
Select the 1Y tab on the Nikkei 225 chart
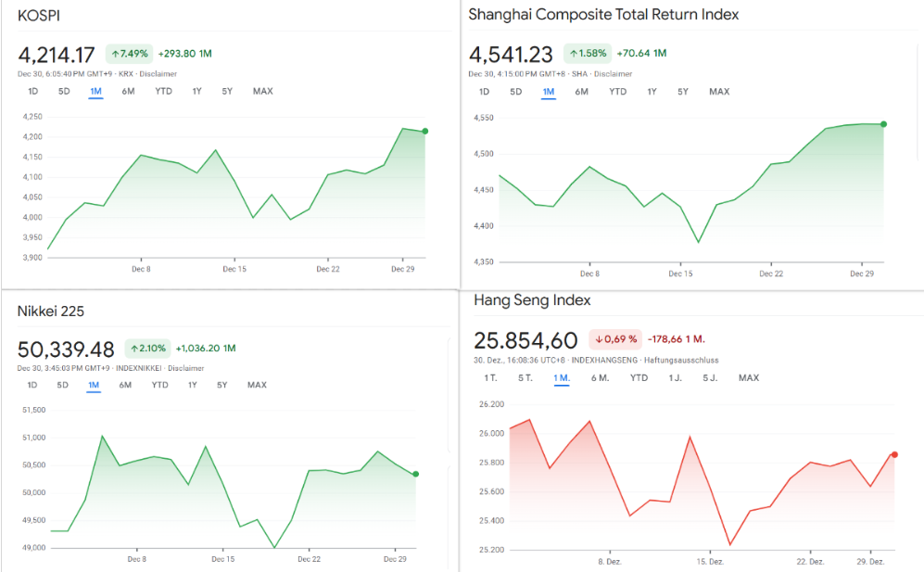point(193,385)
